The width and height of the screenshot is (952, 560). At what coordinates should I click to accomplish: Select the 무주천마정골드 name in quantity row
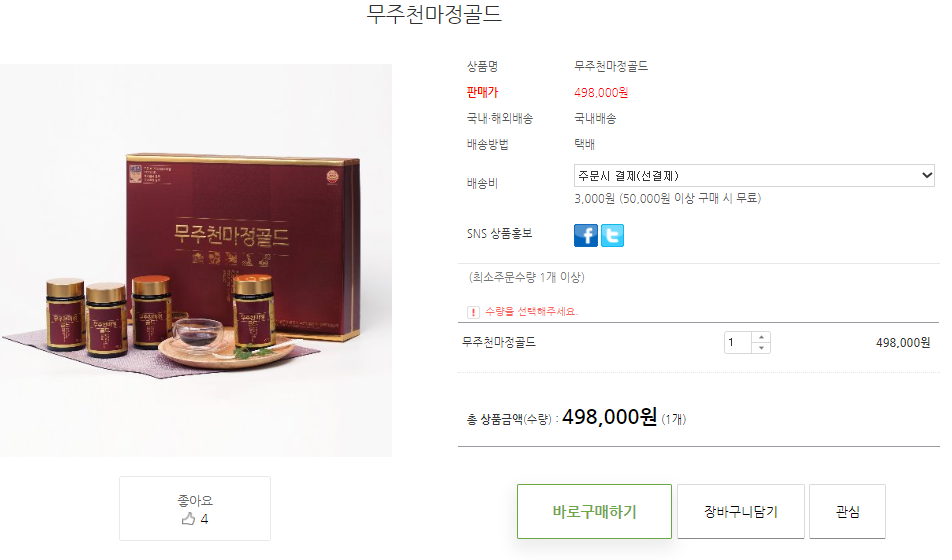tap(498, 343)
